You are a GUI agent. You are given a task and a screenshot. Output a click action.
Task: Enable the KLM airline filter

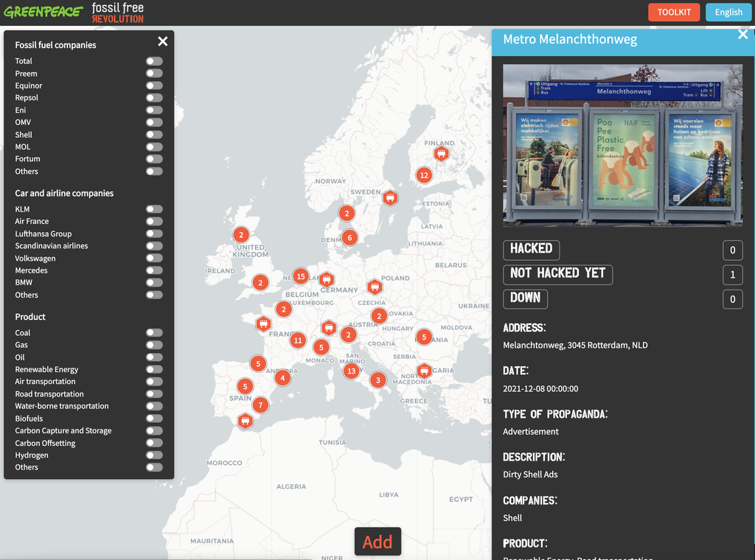click(x=154, y=209)
